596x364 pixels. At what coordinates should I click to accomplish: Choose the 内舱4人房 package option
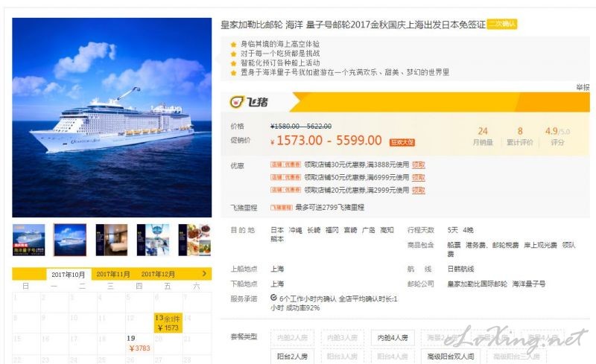(393, 337)
